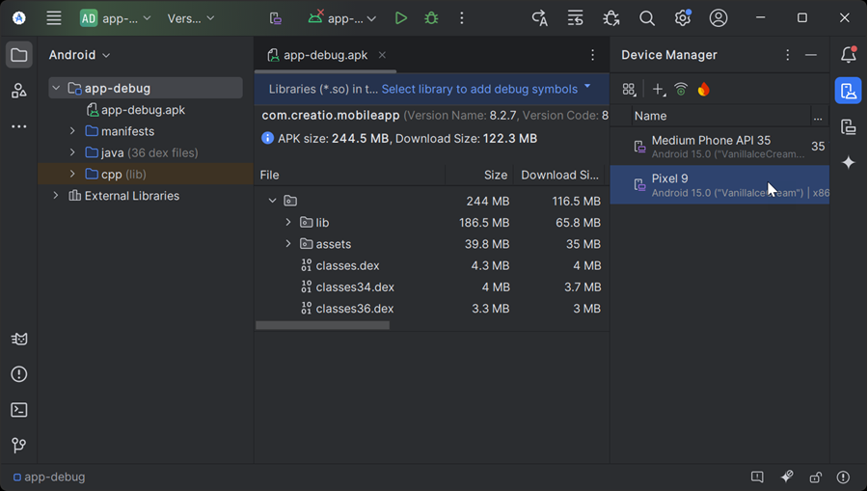Collapse the app-debug project node
Viewport: 868px width, 491px height.
(x=56, y=88)
